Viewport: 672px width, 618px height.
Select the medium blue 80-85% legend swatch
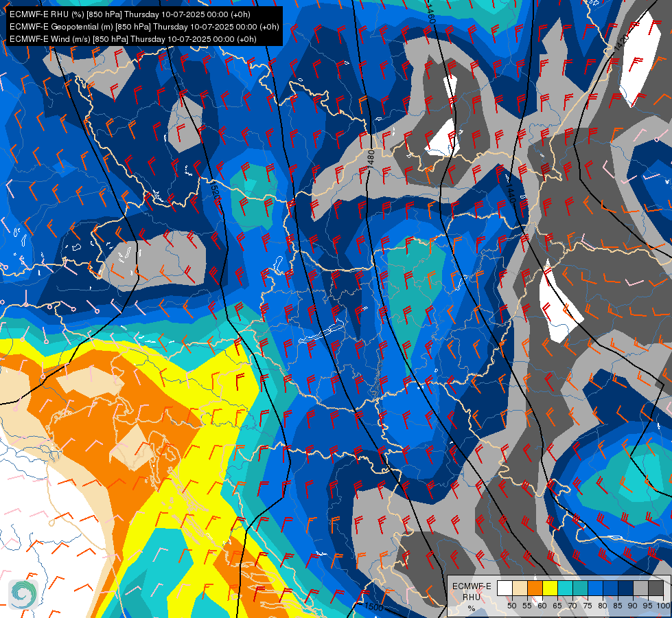point(611,588)
